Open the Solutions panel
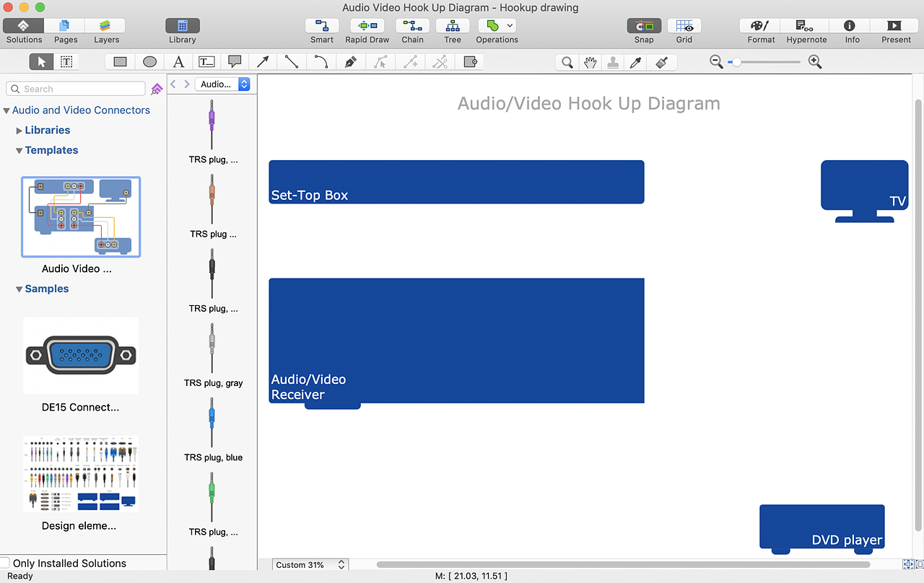 click(24, 26)
